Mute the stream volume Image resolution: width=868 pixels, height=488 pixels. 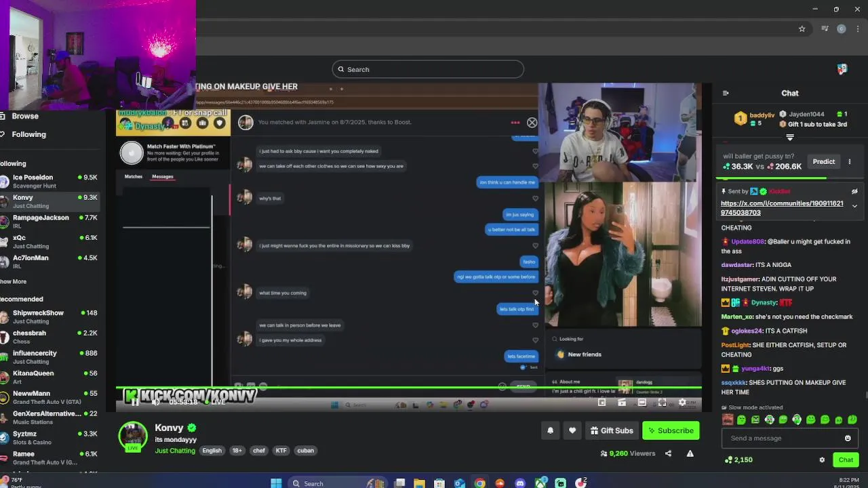(x=156, y=402)
